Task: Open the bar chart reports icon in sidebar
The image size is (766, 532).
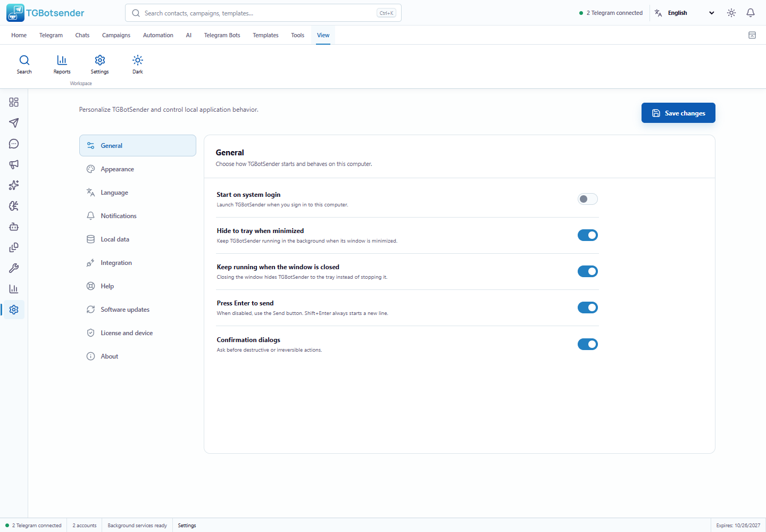Action: coord(14,289)
